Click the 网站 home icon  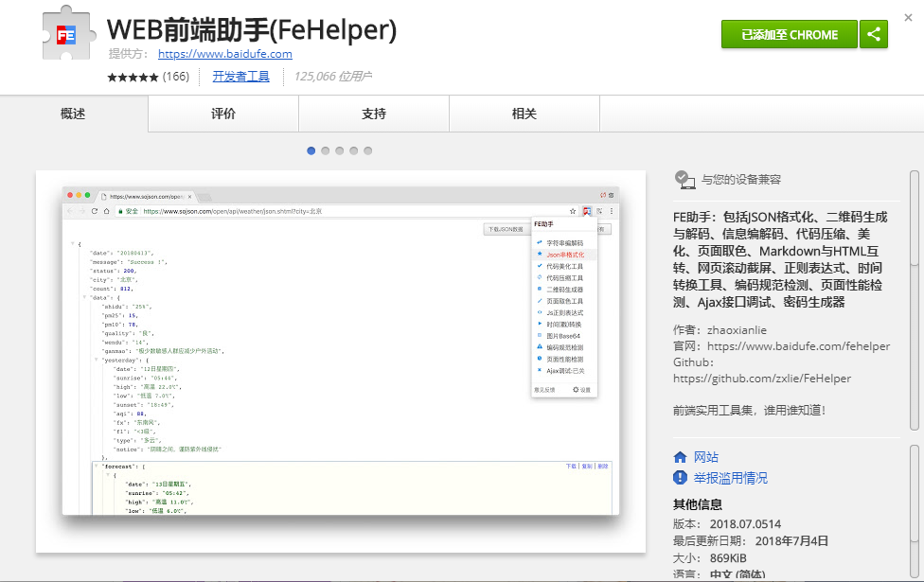680,457
